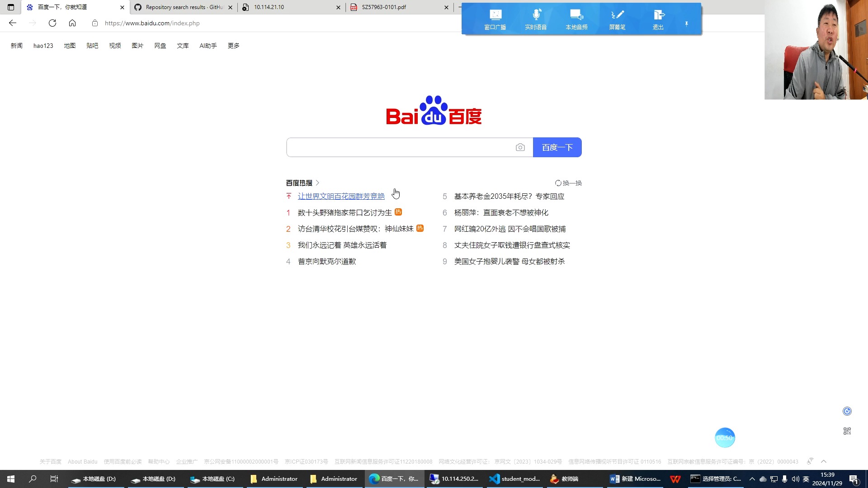The height and width of the screenshot is (488, 868).
Task: Open the 本地音频 local audio tool
Action: pyautogui.click(x=576, y=18)
